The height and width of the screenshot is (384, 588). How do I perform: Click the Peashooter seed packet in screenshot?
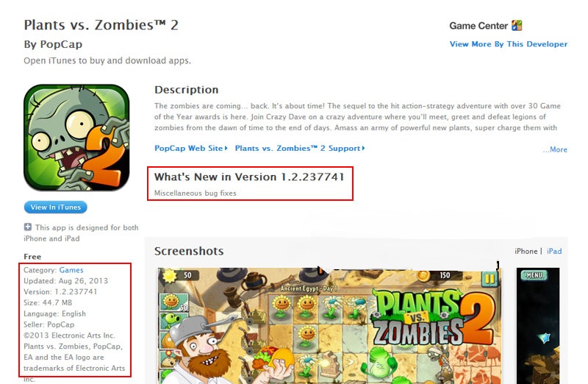click(173, 321)
